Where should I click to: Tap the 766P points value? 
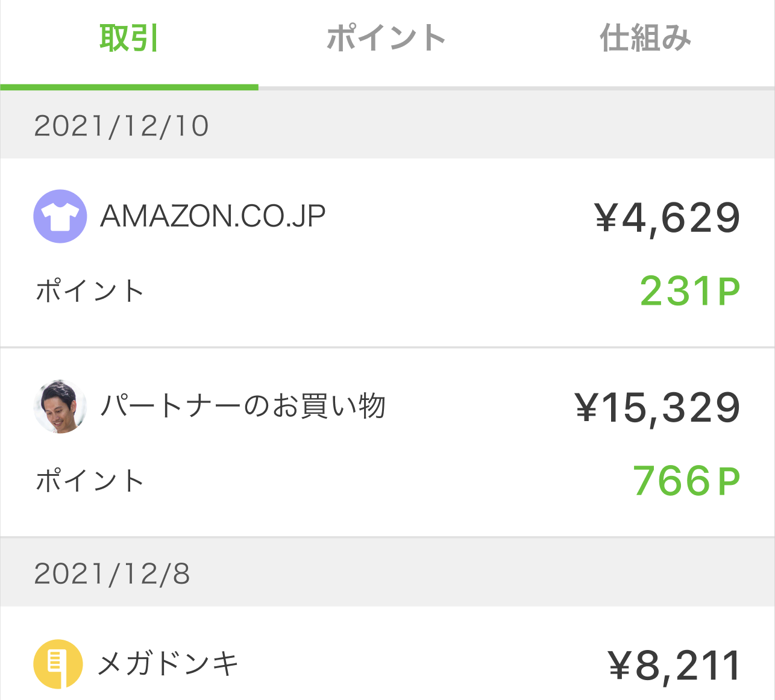click(x=686, y=481)
